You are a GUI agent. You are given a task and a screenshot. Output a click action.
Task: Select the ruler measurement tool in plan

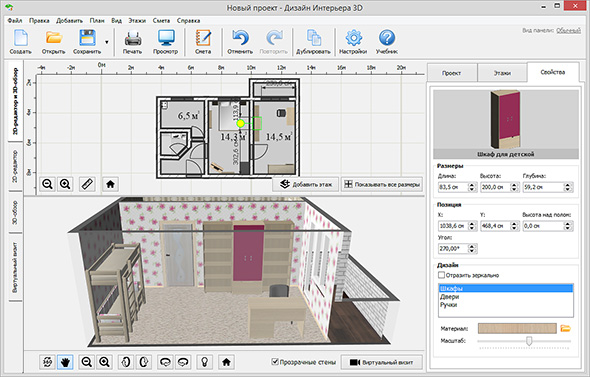[87, 184]
